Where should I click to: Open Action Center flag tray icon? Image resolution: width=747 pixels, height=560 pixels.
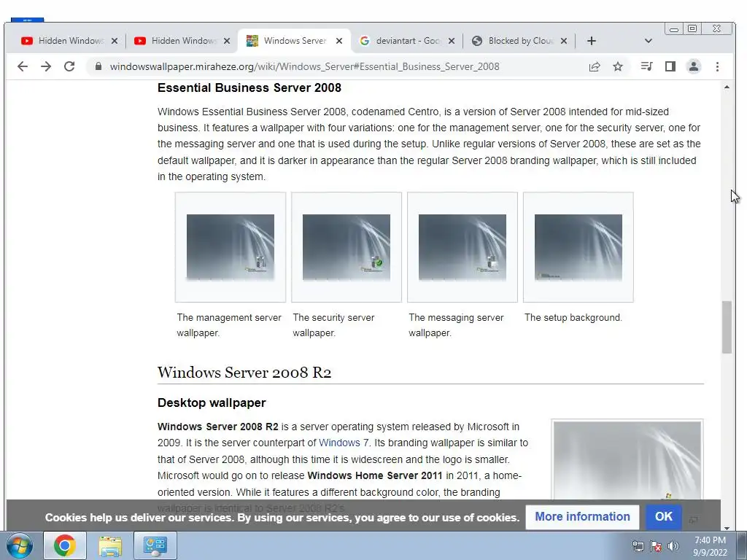click(x=656, y=546)
